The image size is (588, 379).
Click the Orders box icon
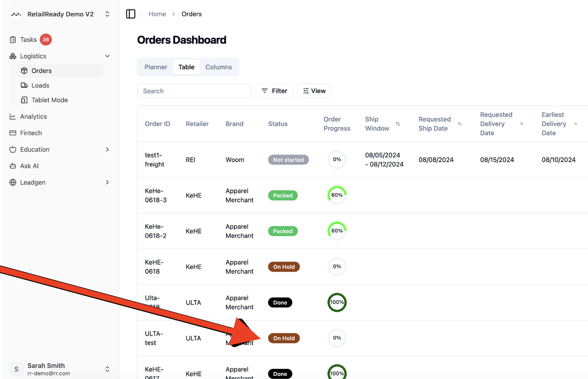24,71
